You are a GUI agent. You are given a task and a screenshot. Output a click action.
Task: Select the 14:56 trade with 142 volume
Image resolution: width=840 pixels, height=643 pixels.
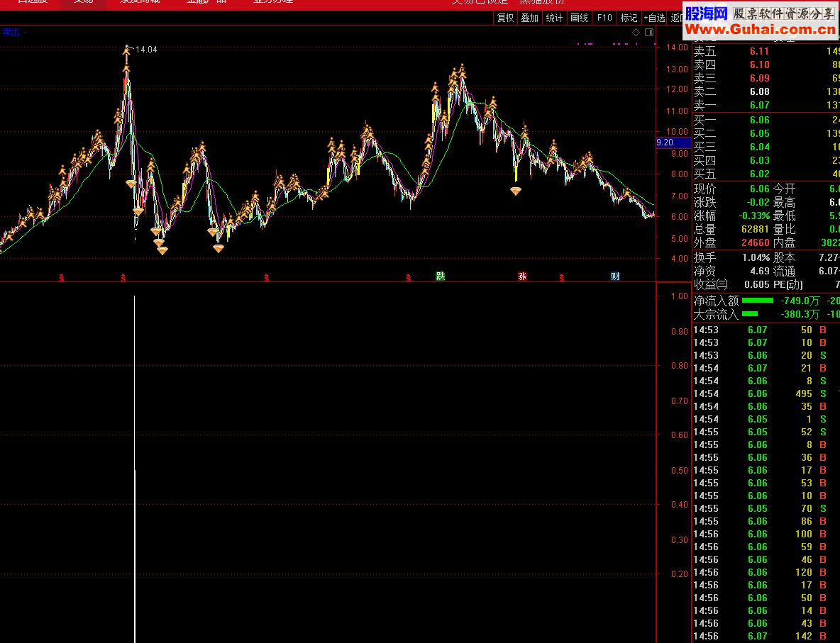767,636
